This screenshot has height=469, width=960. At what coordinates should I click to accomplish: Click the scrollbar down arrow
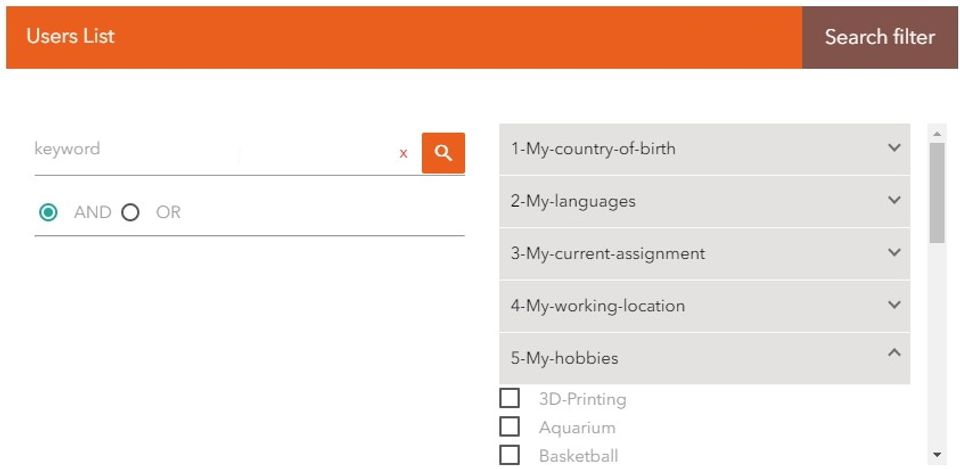point(937,455)
